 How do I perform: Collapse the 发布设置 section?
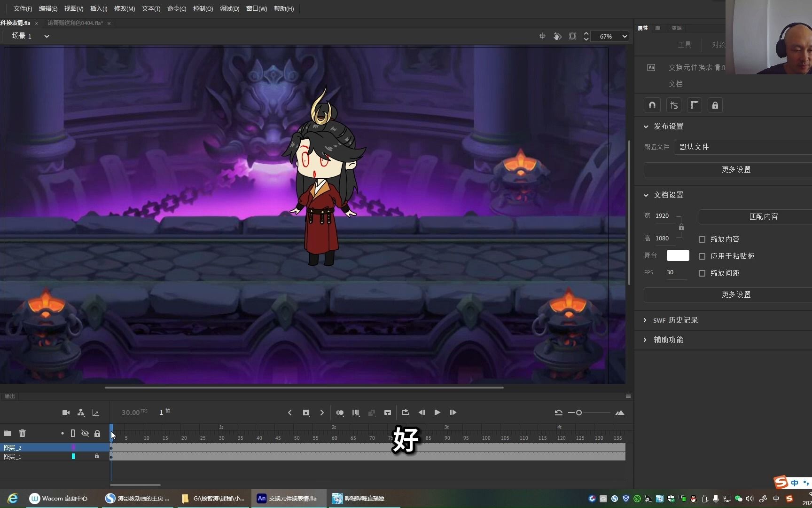(x=646, y=127)
